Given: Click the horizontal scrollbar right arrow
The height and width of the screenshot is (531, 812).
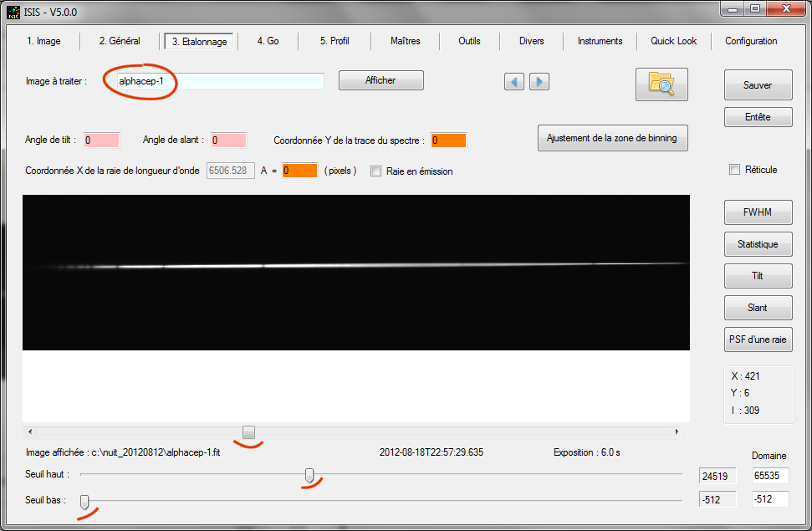Looking at the screenshot, I should pos(677,431).
